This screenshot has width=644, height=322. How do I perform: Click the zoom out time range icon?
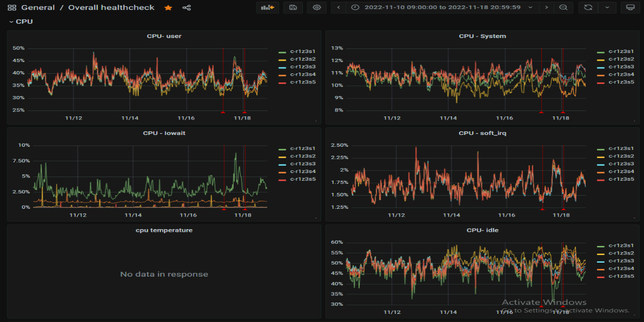click(563, 8)
